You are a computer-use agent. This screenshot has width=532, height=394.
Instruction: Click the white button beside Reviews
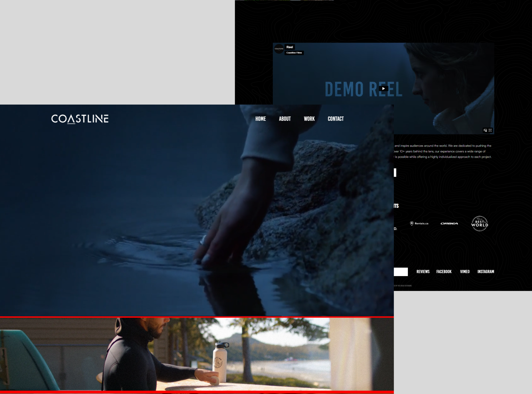[x=401, y=272]
